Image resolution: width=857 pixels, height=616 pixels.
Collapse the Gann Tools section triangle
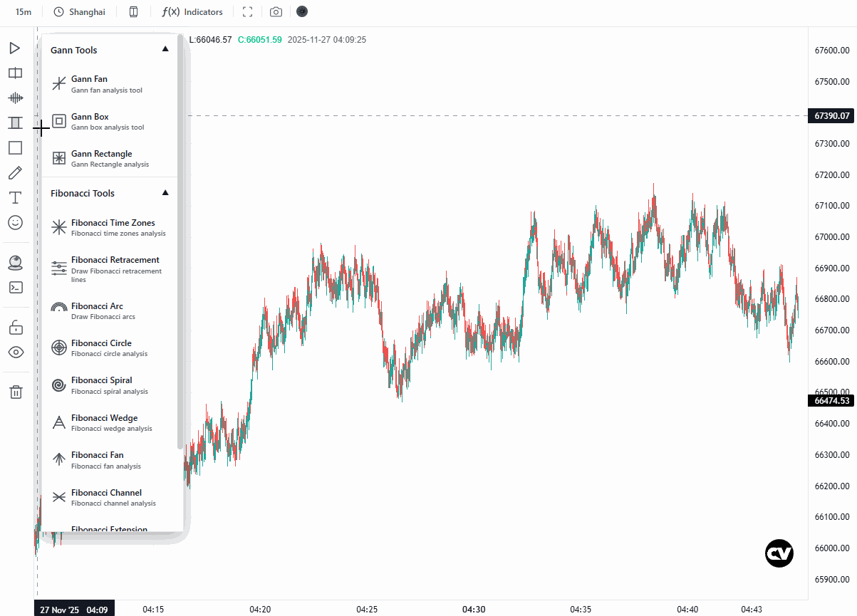pyautogui.click(x=165, y=49)
